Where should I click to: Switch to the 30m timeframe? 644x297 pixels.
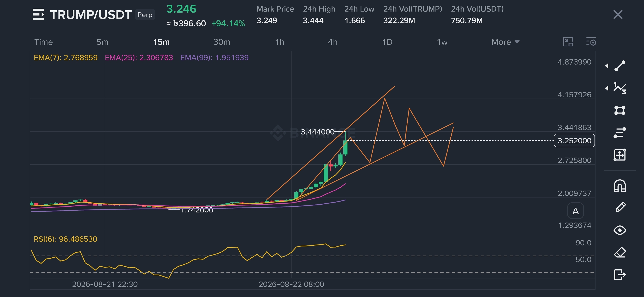click(222, 42)
